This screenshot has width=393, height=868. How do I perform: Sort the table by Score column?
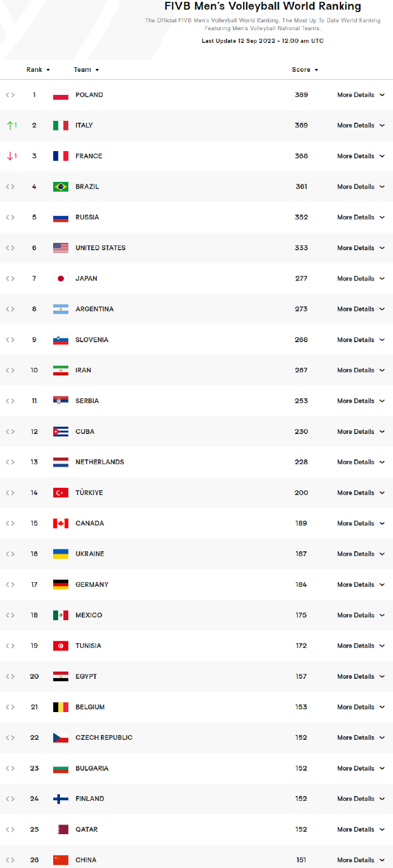pos(305,70)
